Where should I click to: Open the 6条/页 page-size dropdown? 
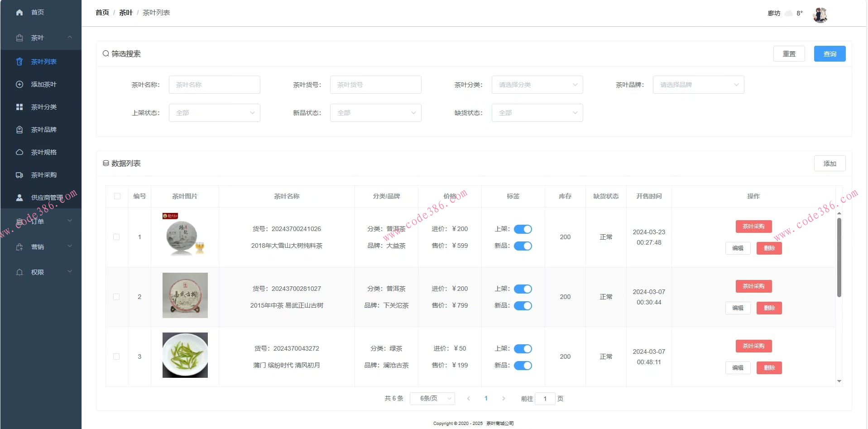coord(432,399)
